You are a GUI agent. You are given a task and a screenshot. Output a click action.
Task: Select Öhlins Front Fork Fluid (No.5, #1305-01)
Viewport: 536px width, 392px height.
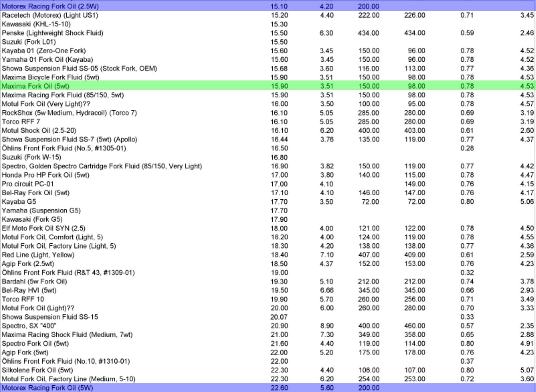tap(64, 148)
